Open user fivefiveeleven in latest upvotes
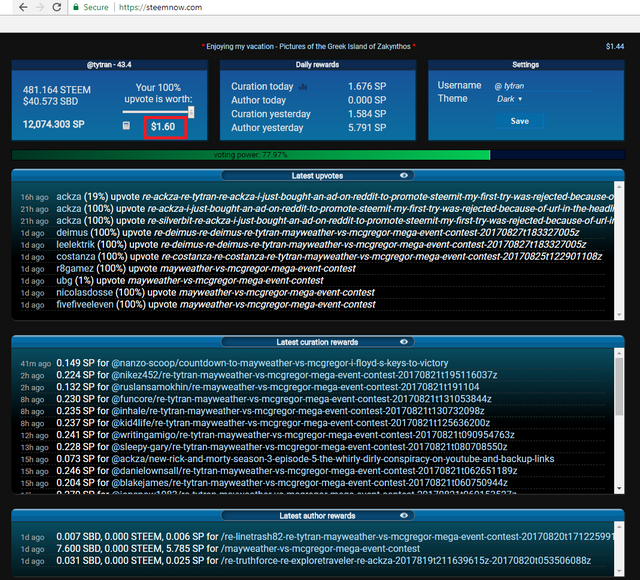The width and height of the screenshot is (640, 580). point(85,304)
